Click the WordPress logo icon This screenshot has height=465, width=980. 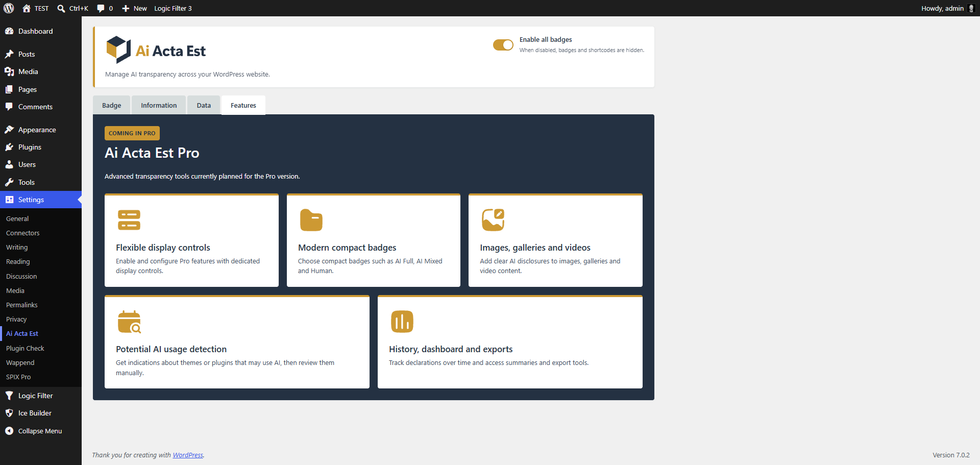pos(9,8)
